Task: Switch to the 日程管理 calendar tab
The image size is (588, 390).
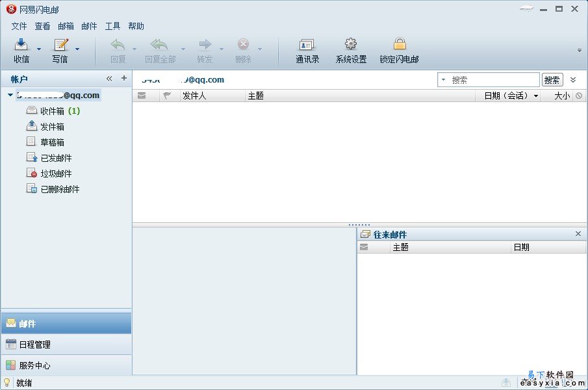Action: pyautogui.click(x=66, y=344)
